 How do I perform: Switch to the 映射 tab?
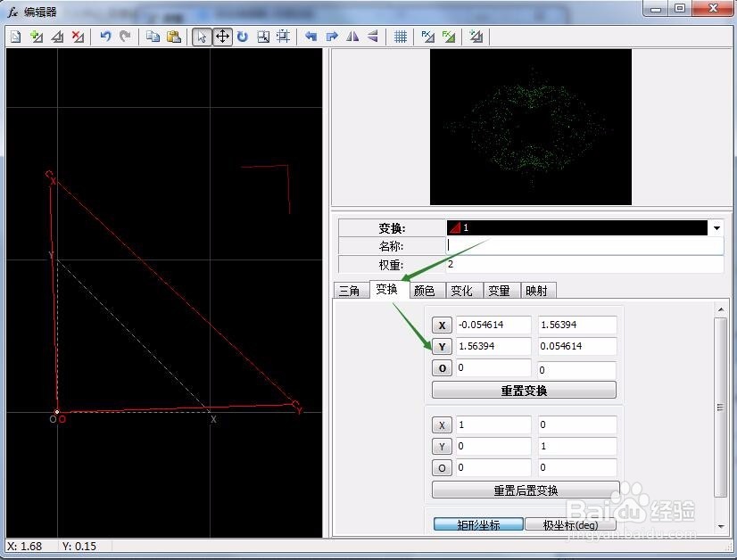(x=537, y=291)
